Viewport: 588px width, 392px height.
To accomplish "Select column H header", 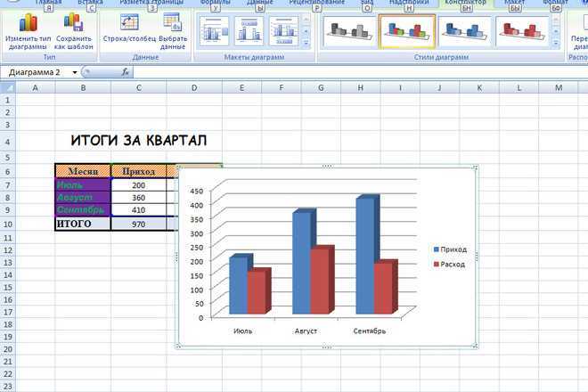I will (x=361, y=88).
